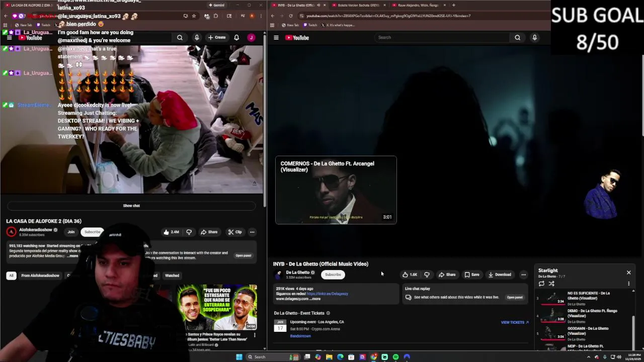Save INYB video to playlist
644x362 pixels.
click(471, 275)
